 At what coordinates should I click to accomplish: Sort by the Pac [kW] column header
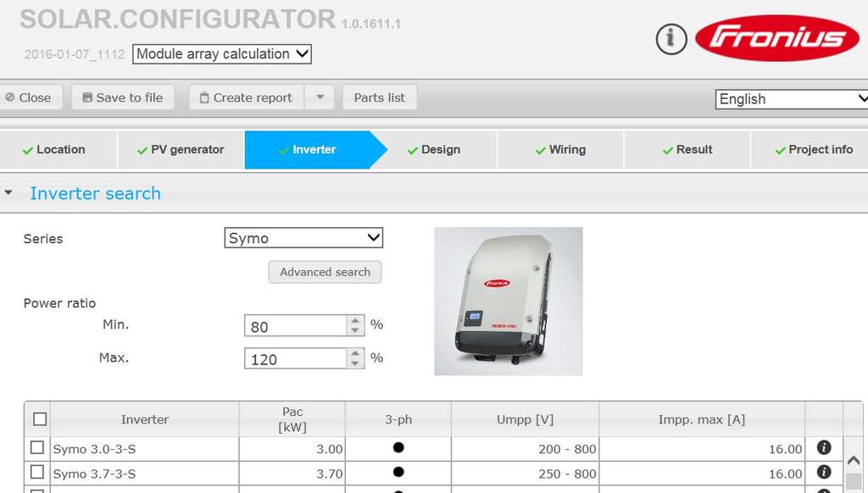(x=292, y=419)
